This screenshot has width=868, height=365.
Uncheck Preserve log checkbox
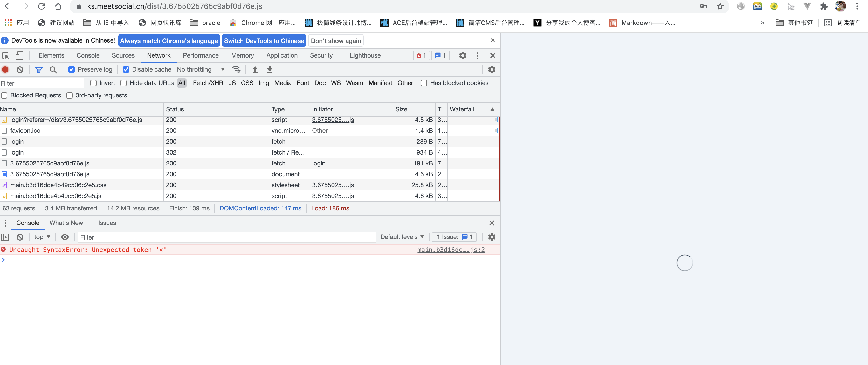72,70
